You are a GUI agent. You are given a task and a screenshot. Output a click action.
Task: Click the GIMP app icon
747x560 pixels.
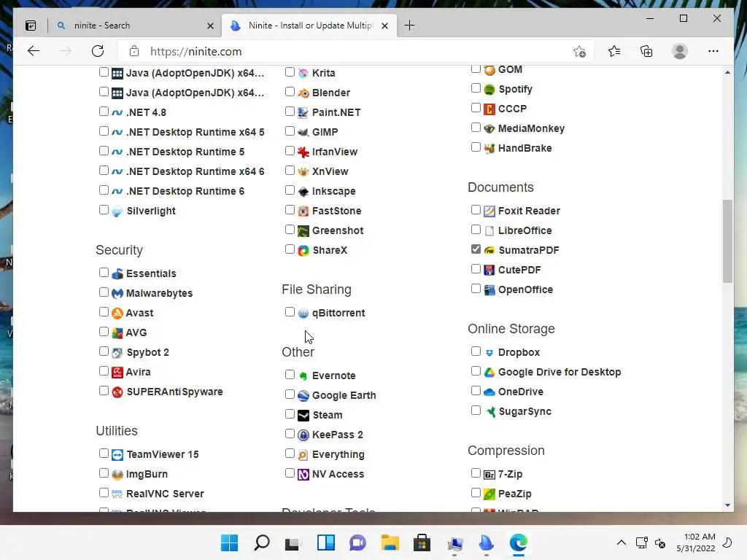(x=303, y=133)
